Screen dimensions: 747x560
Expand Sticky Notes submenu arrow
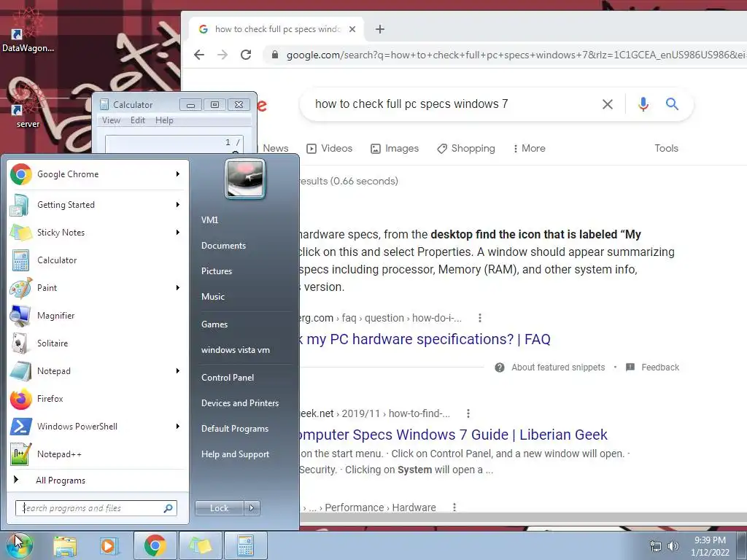[x=178, y=233]
